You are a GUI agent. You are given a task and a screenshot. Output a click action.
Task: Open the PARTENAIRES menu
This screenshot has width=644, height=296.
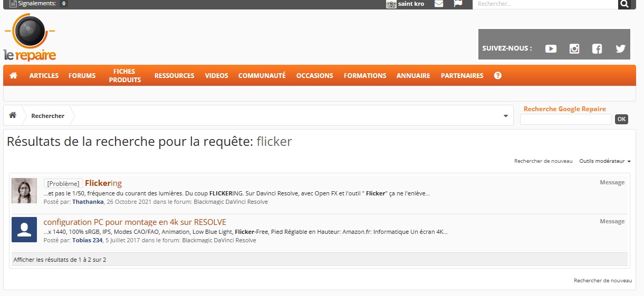point(462,76)
